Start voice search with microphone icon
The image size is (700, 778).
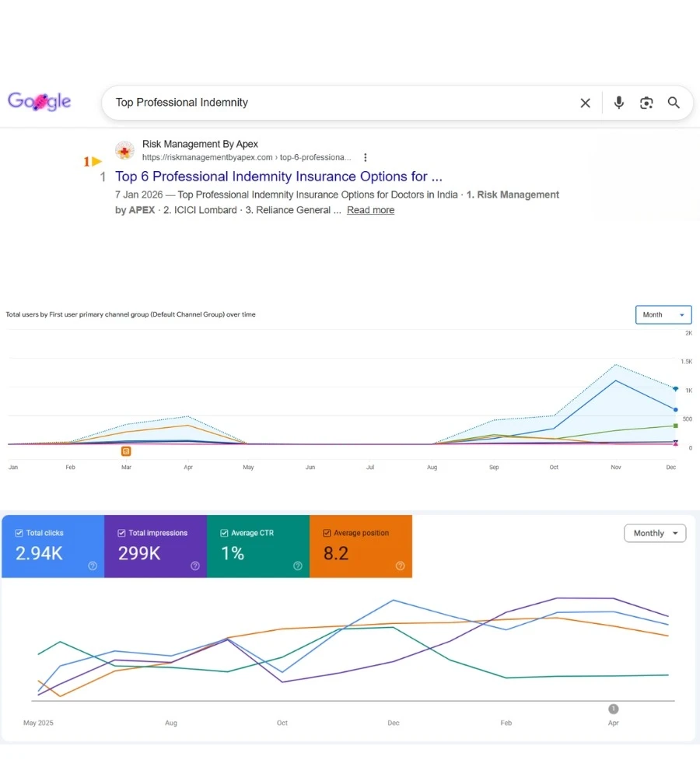[618, 103]
